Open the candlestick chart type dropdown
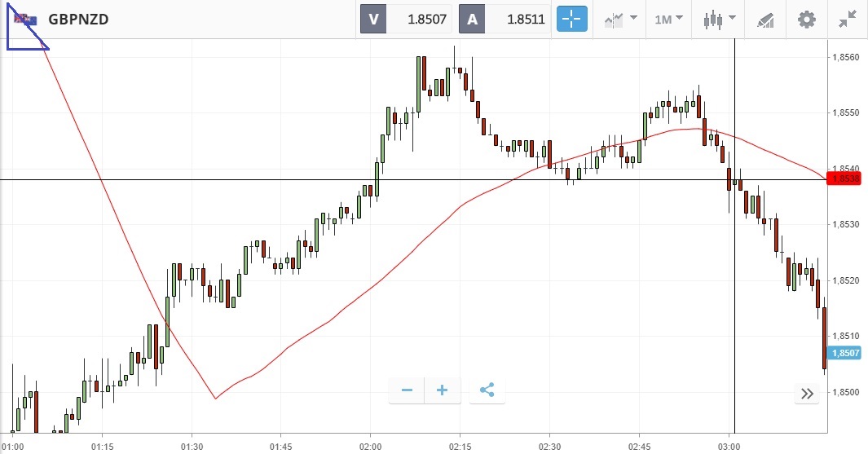Image resolution: width=868 pixels, height=454 pixels. click(719, 19)
